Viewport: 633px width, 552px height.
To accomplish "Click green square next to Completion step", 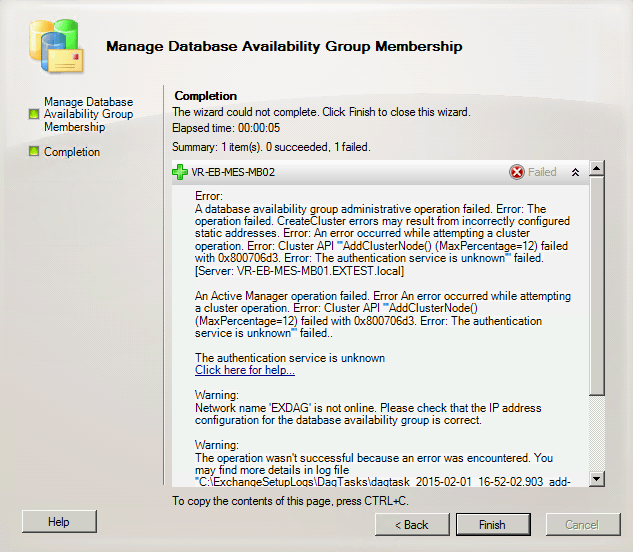I will pos(34,151).
